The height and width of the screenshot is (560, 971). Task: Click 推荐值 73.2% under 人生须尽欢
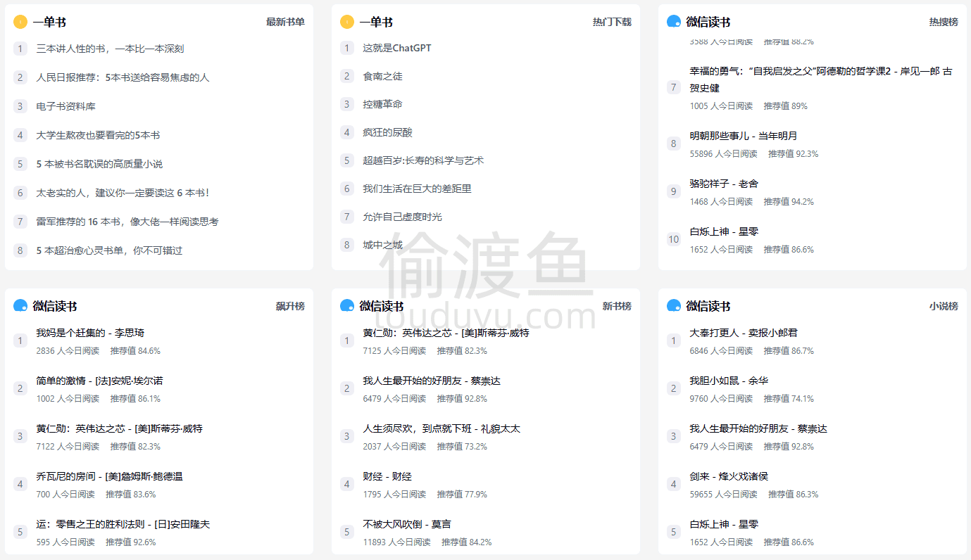462,446
